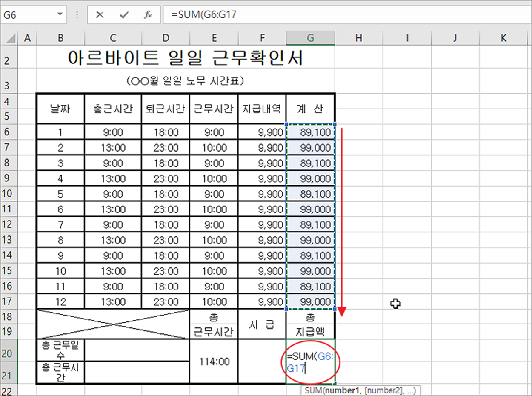Cancel the formula entry with X icon
The image size is (532, 396).
(x=100, y=15)
